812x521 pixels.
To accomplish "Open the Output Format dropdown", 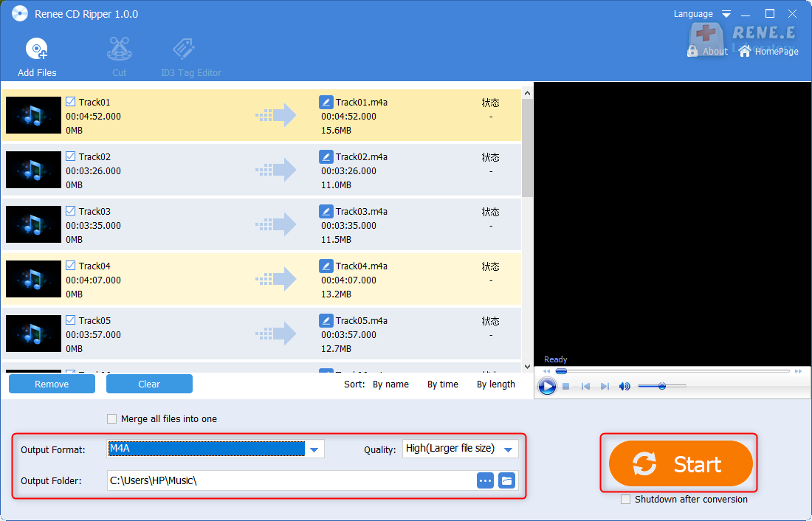I will tap(314, 449).
